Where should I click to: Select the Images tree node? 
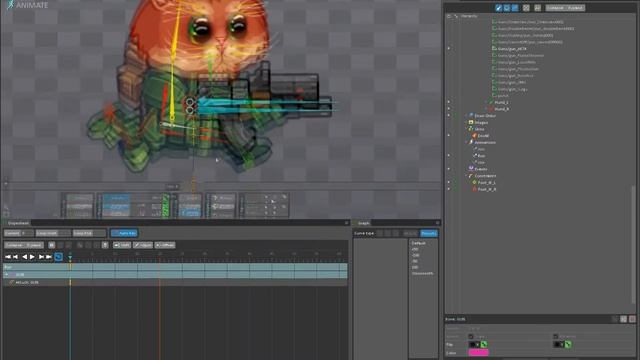click(x=481, y=122)
